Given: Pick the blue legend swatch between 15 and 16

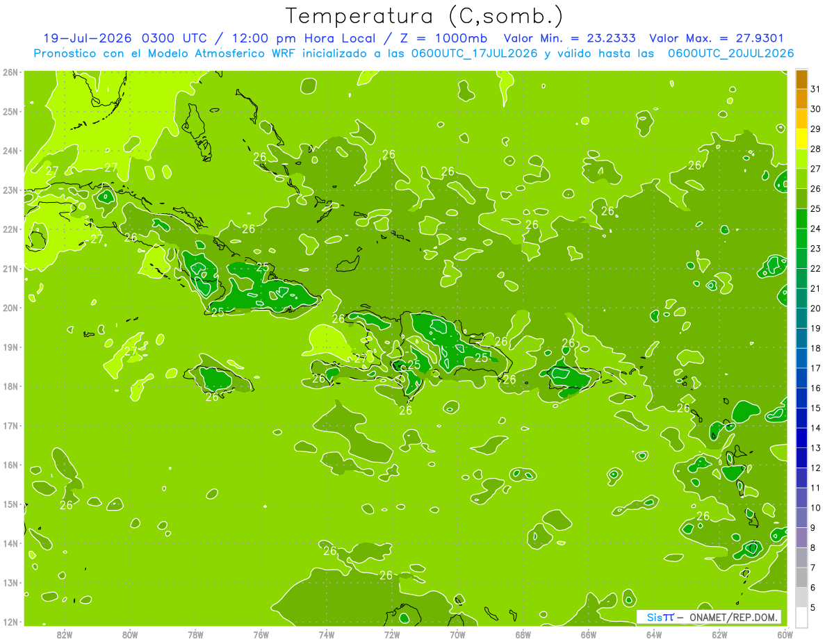Looking at the screenshot, I should click(801, 398).
